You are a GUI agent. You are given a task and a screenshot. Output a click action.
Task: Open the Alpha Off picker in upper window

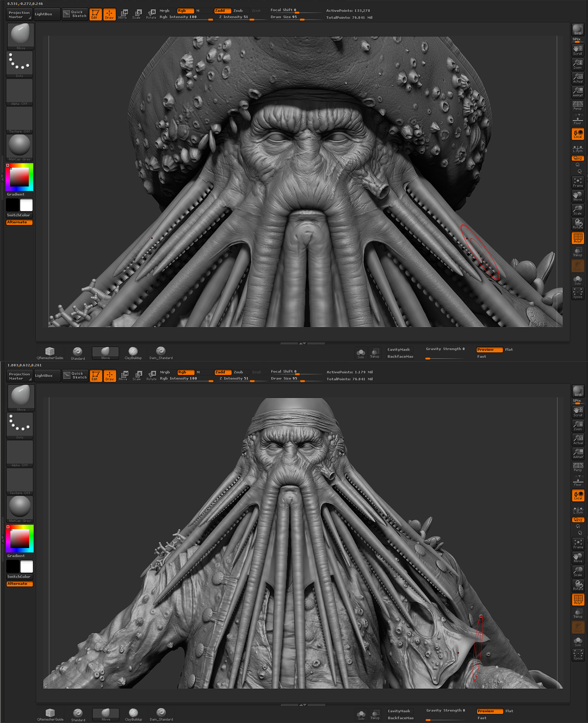click(20, 92)
